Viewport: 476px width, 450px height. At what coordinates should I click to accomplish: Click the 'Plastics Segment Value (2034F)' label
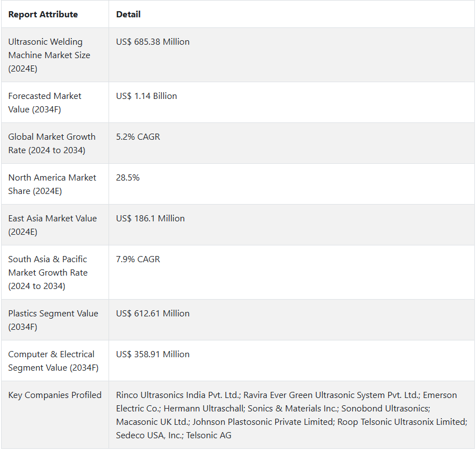(x=53, y=320)
